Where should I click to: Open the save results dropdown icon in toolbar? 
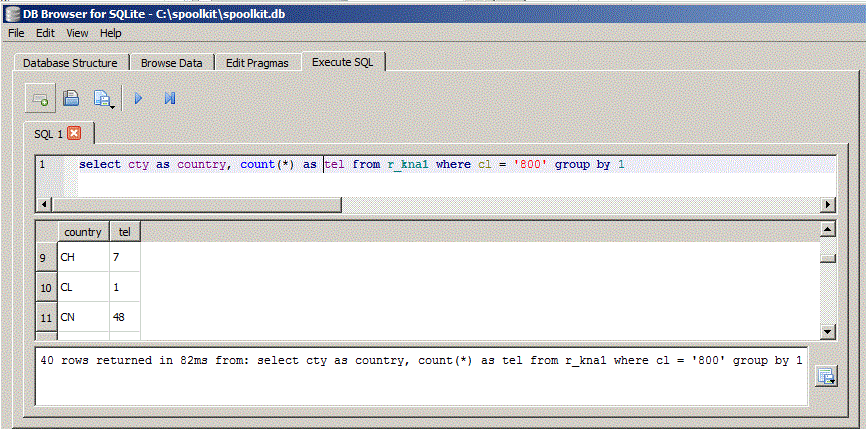(x=104, y=99)
